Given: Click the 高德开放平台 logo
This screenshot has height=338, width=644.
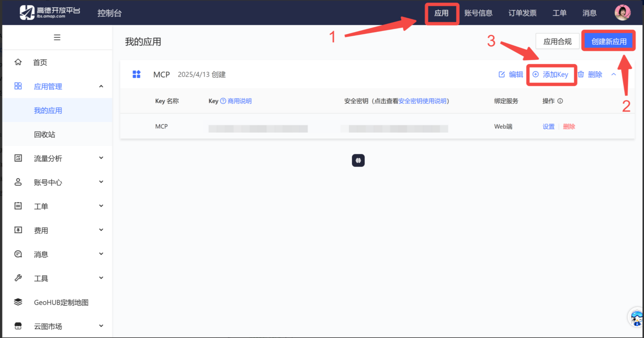Looking at the screenshot, I should [50, 13].
